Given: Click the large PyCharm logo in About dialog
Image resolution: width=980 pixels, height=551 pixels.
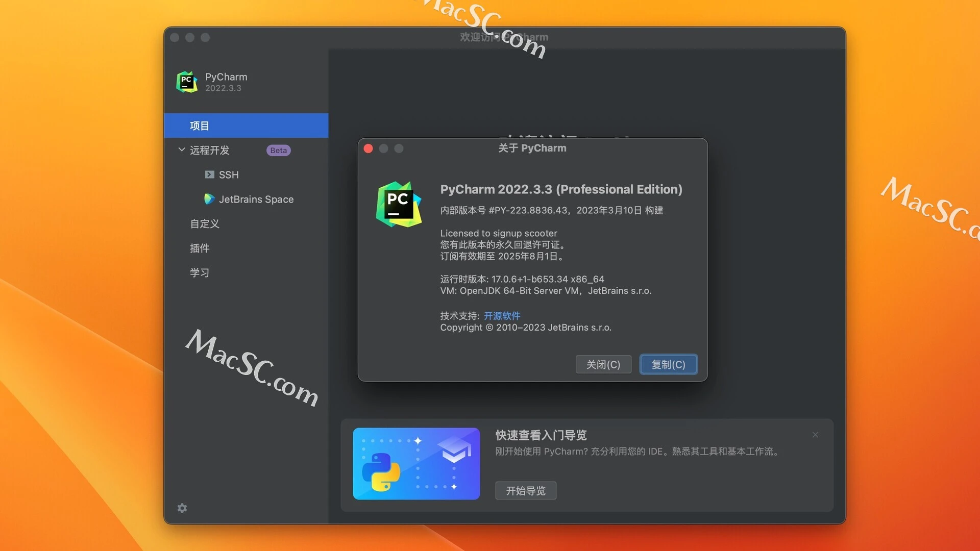Looking at the screenshot, I should click(399, 204).
